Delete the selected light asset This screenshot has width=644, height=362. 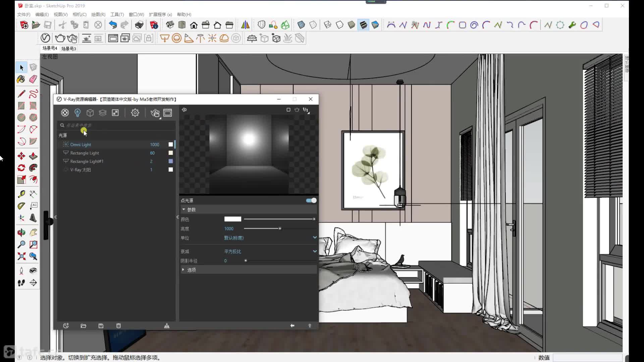[118, 325]
